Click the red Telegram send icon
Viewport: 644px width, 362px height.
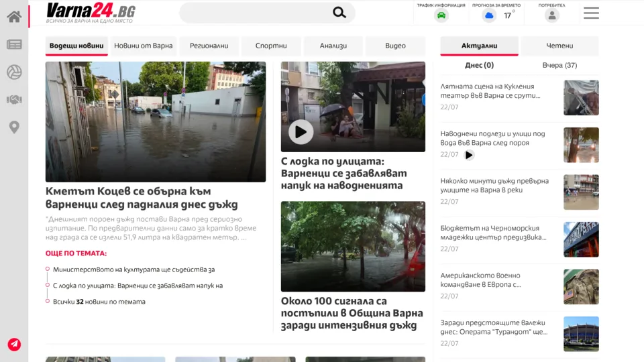point(14,345)
